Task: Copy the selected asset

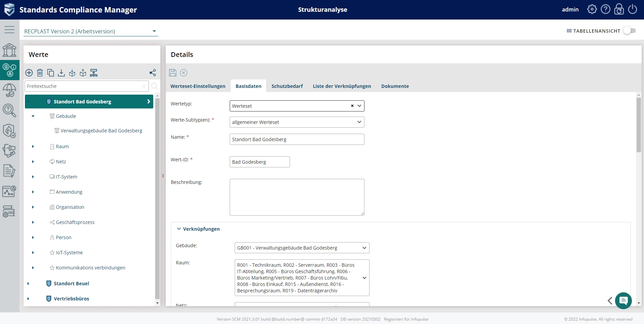Action: pyautogui.click(x=51, y=73)
